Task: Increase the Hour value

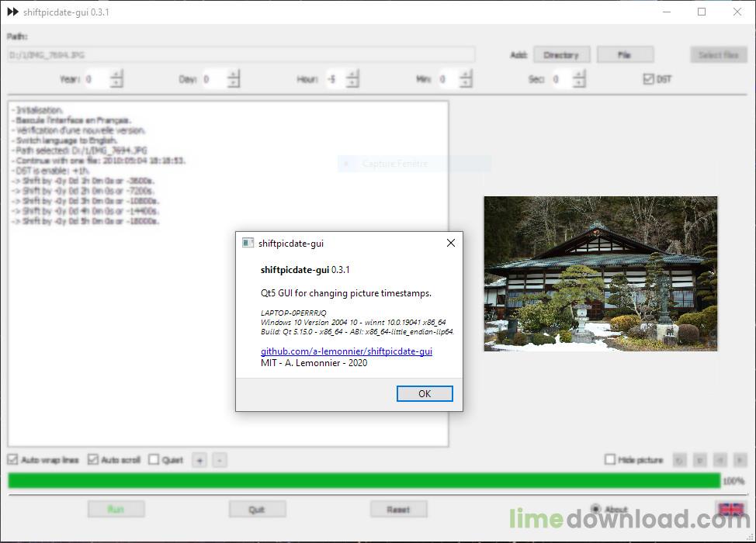Action: point(352,74)
